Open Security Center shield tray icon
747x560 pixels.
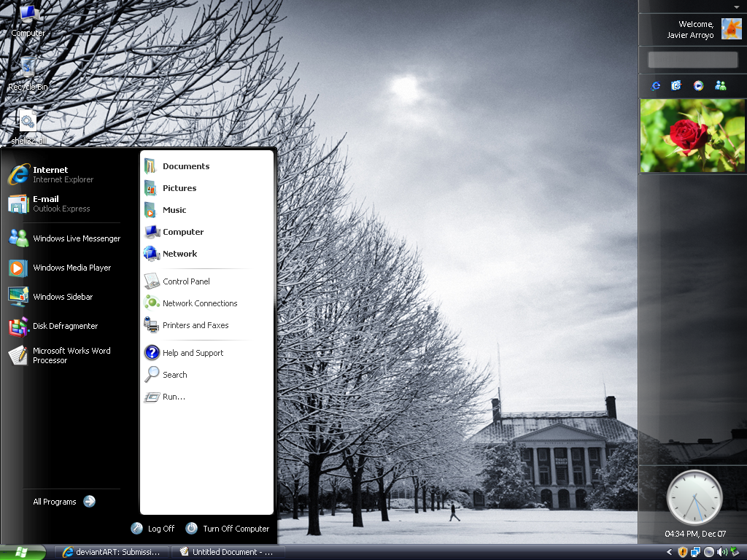(x=682, y=553)
